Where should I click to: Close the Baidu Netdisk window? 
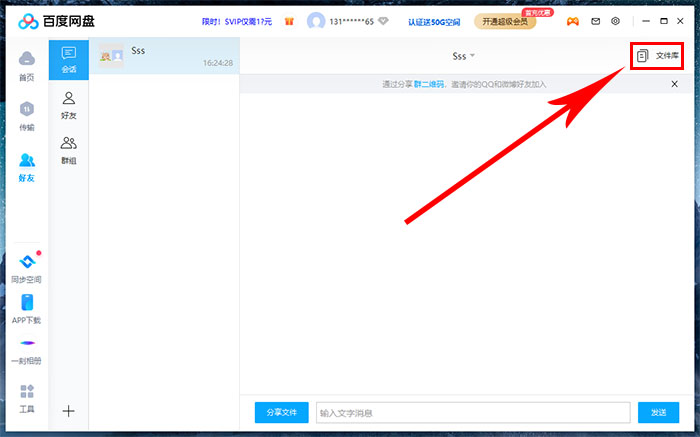point(680,21)
